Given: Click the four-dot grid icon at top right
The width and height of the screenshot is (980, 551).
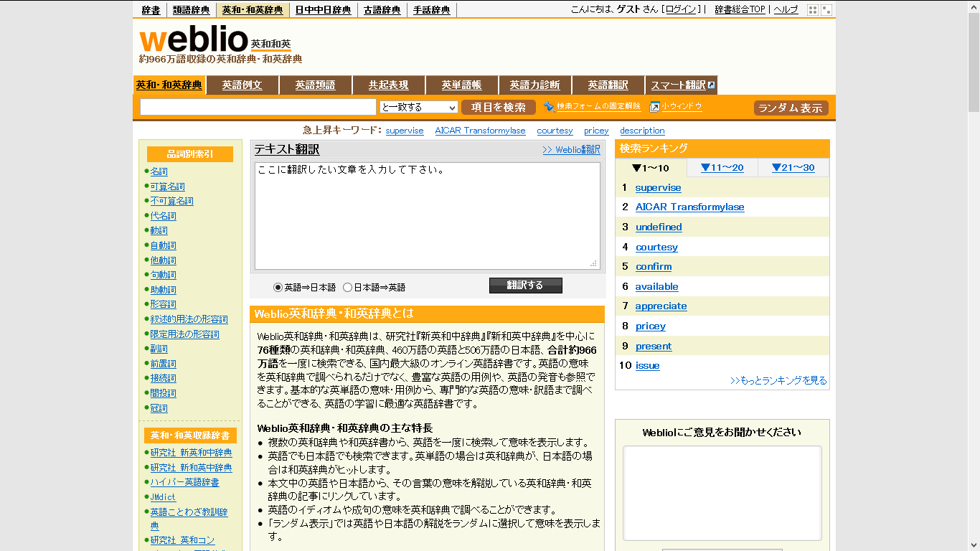Looking at the screenshot, I should click(812, 9).
